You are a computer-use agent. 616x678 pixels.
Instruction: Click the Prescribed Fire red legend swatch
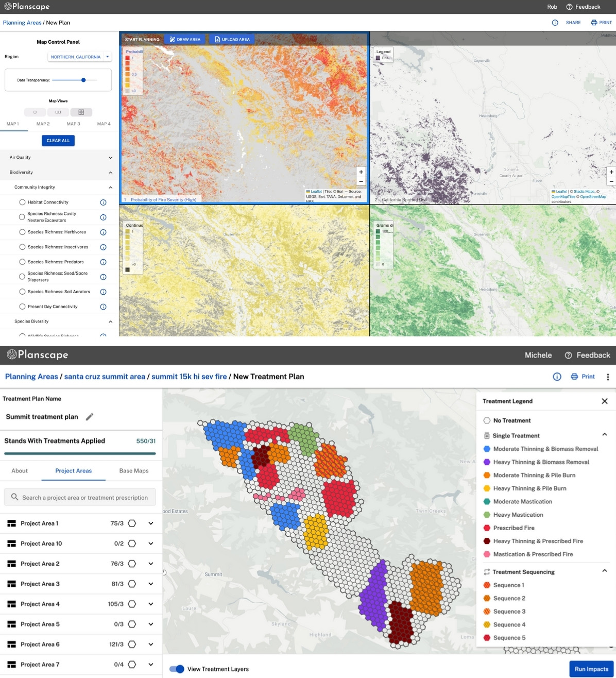coord(487,528)
